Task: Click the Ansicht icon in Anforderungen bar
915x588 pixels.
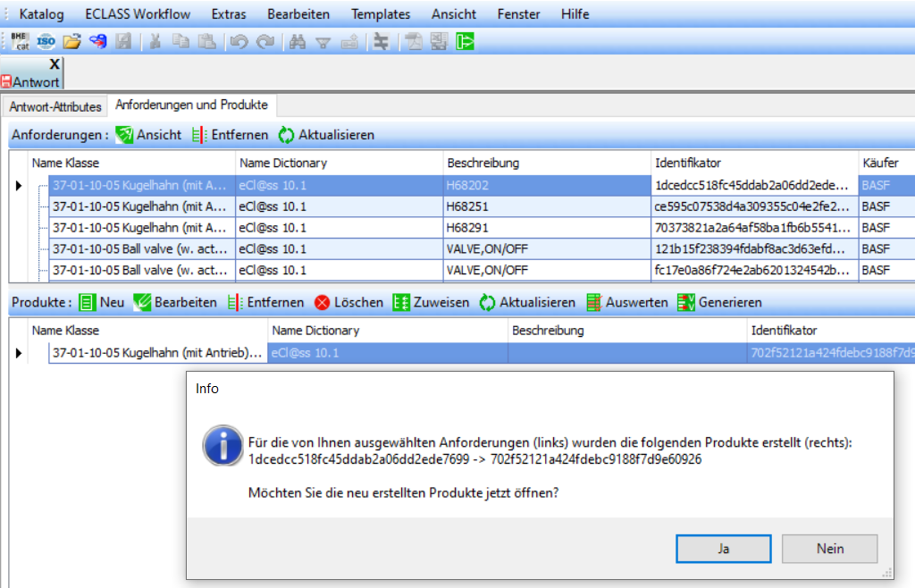Action: [125, 135]
